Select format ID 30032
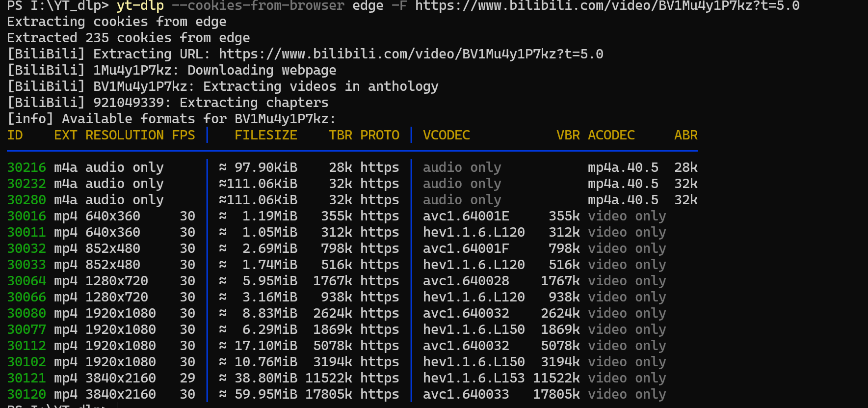Screen dimensions: 868x408 (x=26, y=248)
